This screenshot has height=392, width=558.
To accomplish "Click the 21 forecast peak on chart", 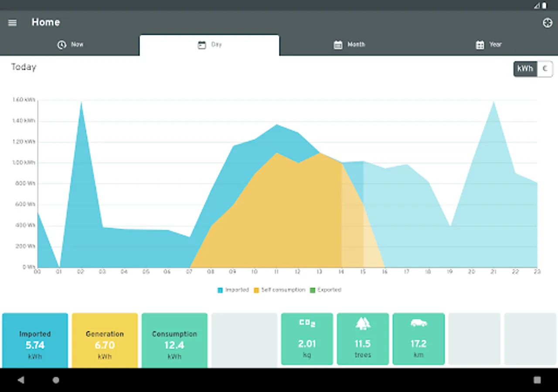I will pyautogui.click(x=493, y=102).
